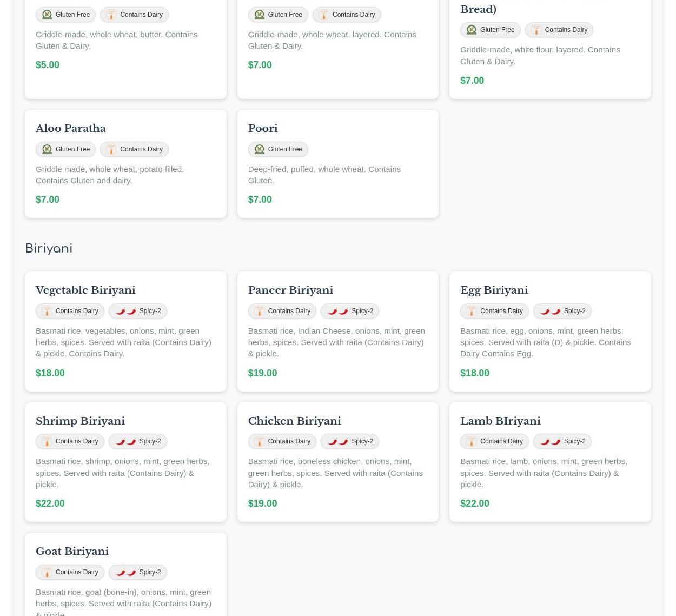The width and height of the screenshot is (676, 616).
Task: Click the Gluten Free icon on Aloo Paratha
Action: click(47, 149)
